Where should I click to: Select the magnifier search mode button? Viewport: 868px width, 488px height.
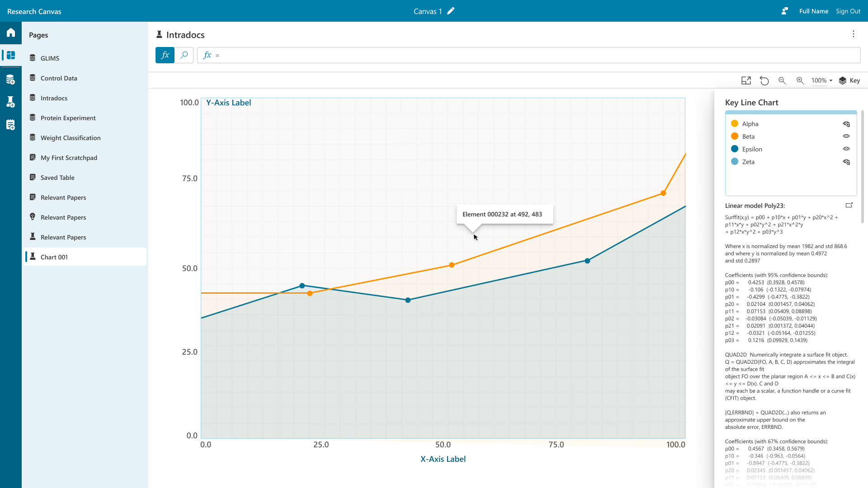pos(184,55)
